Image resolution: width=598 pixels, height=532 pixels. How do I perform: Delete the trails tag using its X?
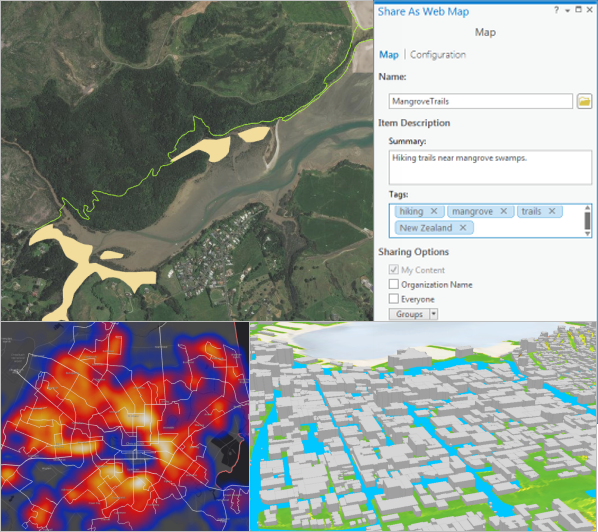point(552,211)
